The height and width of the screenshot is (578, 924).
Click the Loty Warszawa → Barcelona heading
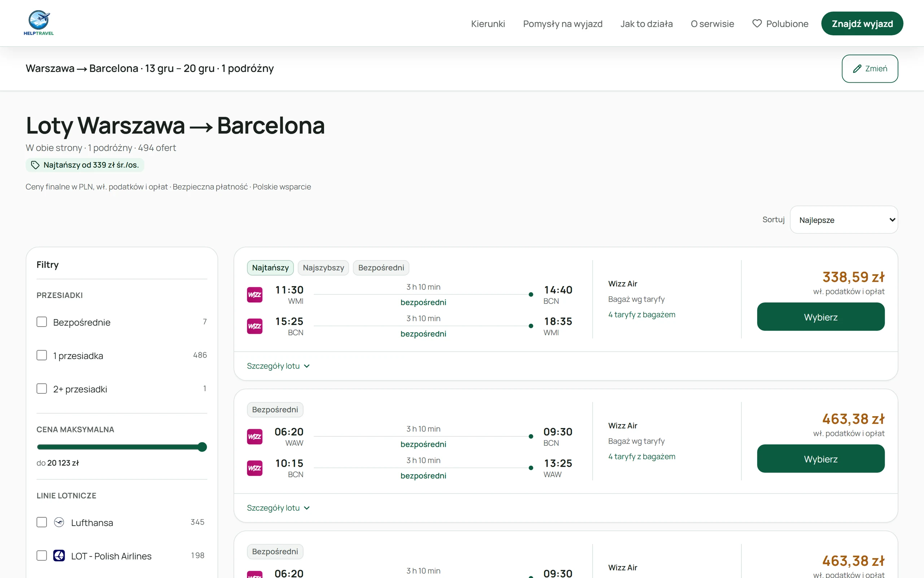[175, 125]
